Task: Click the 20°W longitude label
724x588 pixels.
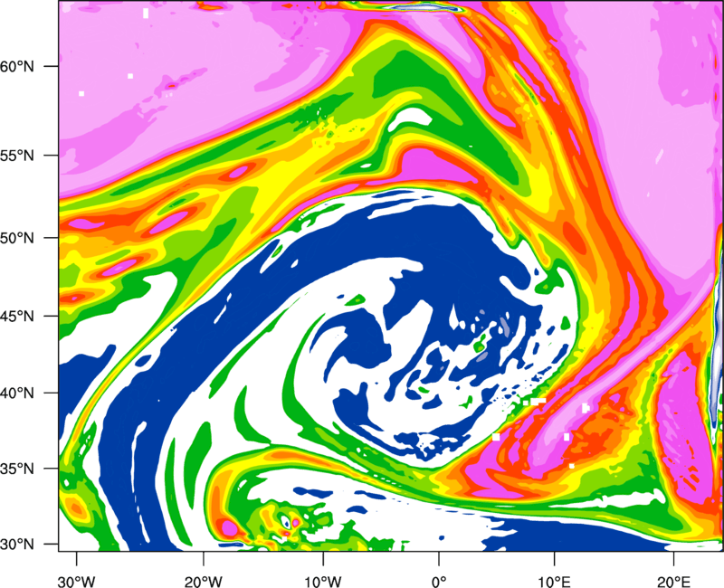Action: [x=203, y=581]
